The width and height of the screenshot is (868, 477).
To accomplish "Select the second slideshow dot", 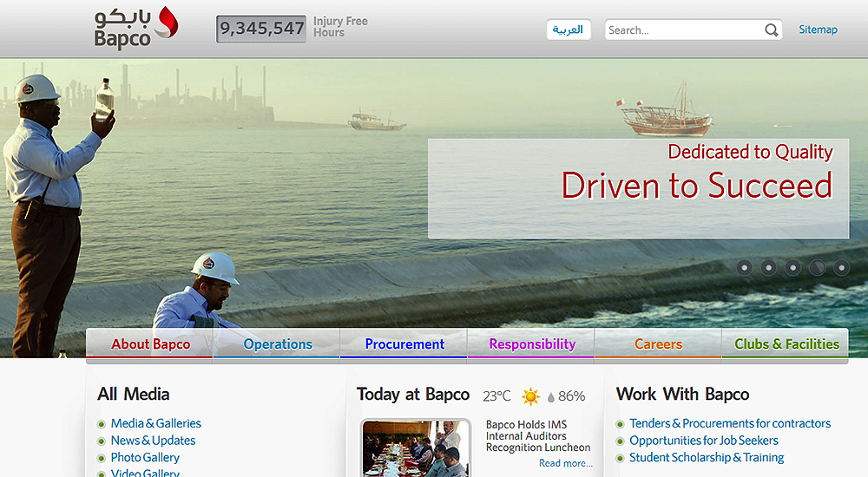I will pyautogui.click(x=769, y=268).
